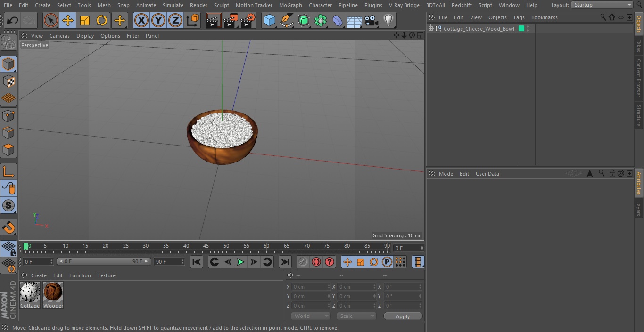Image resolution: width=644 pixels, height=332 pixels.
Task: Toggle Enable Axis mode
Action: coord(8,171)
